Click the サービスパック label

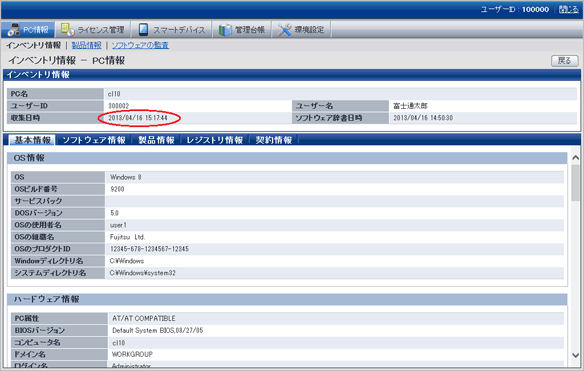[x=38, y=201]
